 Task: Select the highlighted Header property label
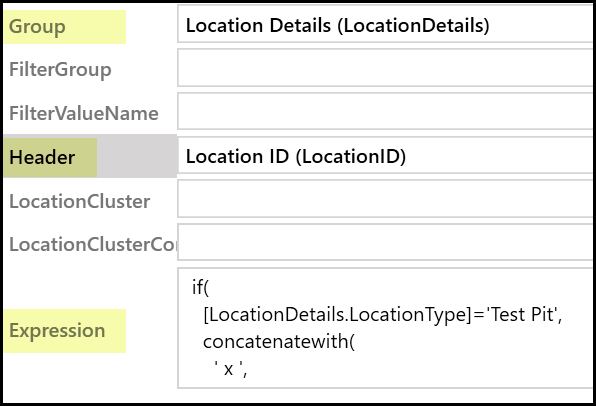tap(42, 157)
